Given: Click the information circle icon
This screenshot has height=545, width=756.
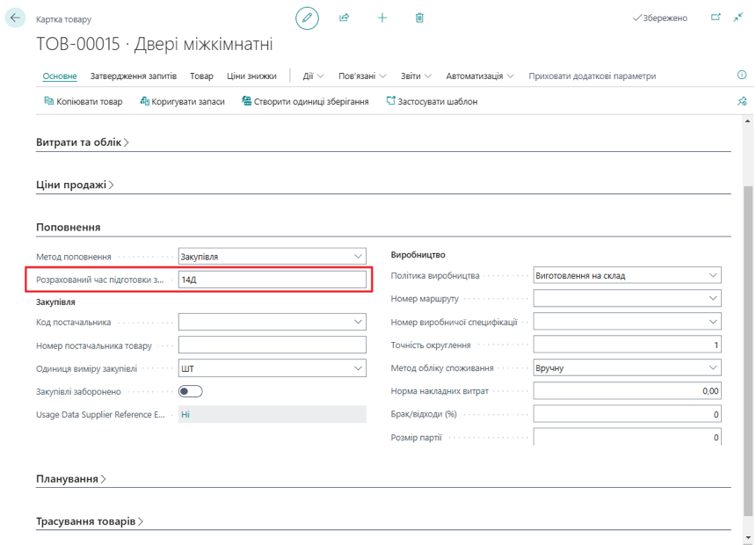Looking at the screenshot, I should point(741,76).
